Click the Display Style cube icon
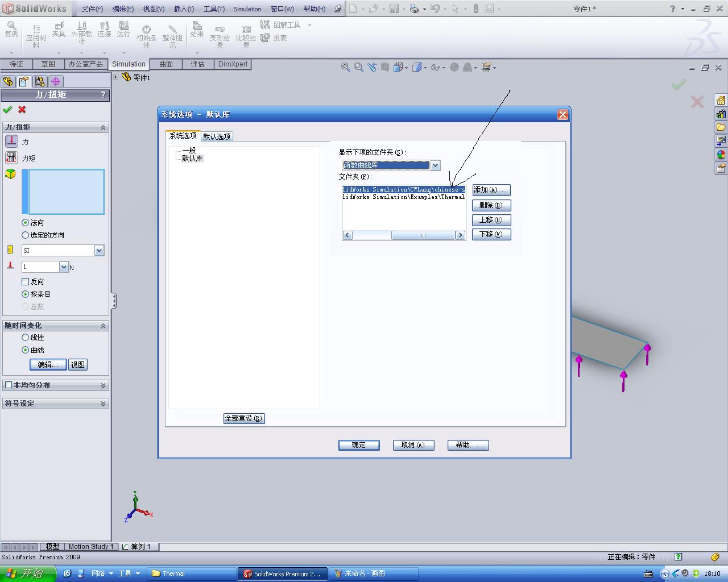 [x=417, y=67]
